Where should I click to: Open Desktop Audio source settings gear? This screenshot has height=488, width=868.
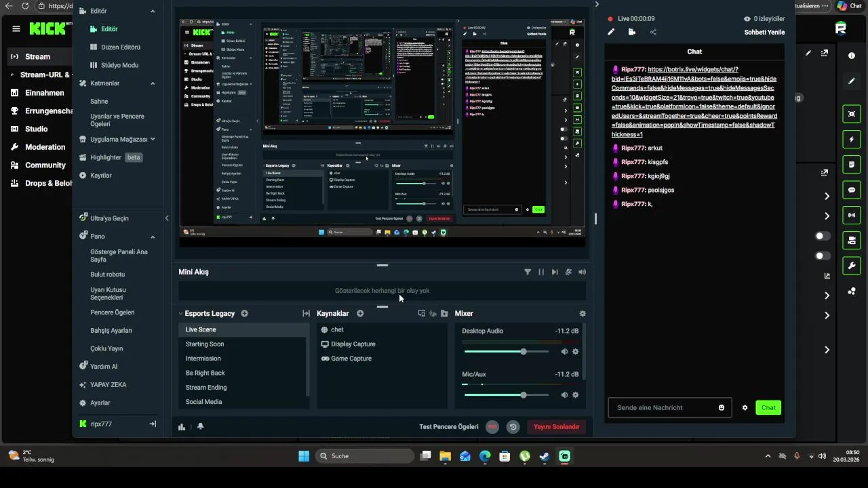pyautogui.click(x=576, y=352)
